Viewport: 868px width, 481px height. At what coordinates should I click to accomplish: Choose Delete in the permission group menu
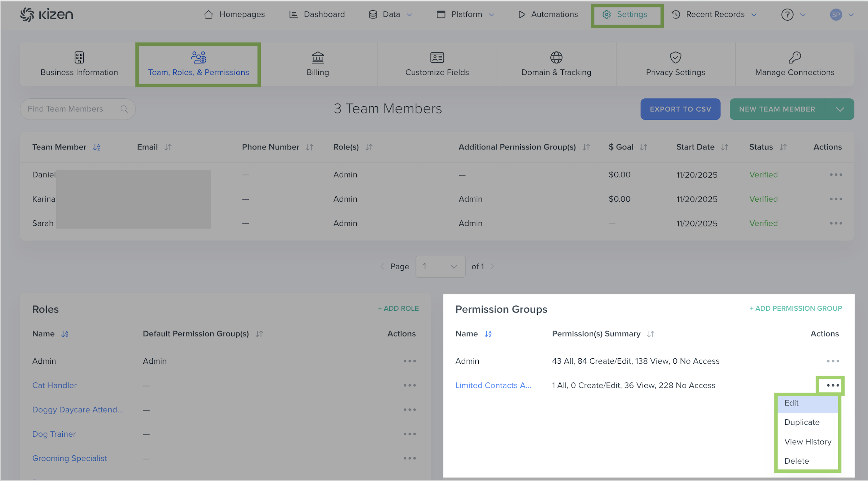[796, 461]
